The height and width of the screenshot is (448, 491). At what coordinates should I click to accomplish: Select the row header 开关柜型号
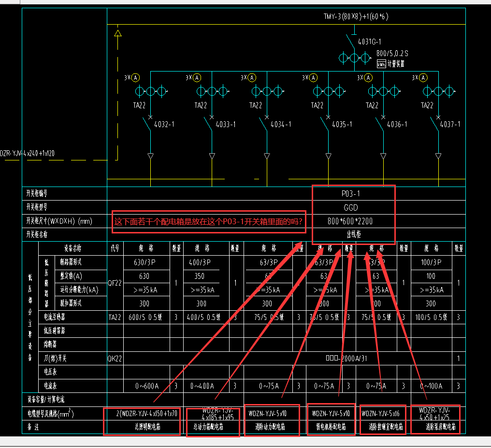coord(37,207)
